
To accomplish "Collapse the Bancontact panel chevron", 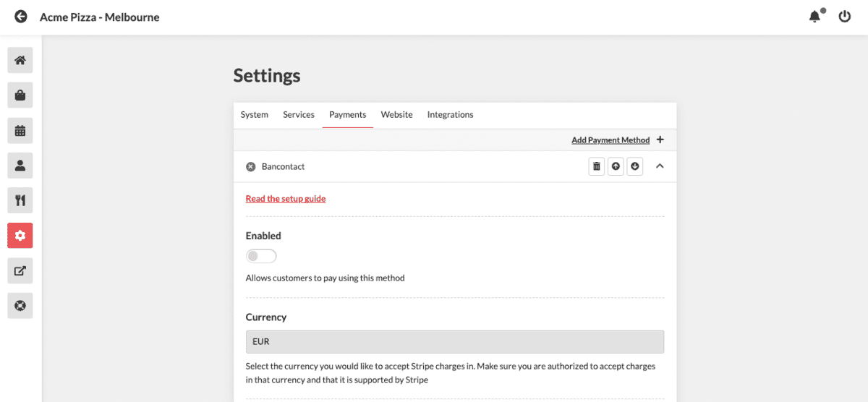I will point(660,166).
